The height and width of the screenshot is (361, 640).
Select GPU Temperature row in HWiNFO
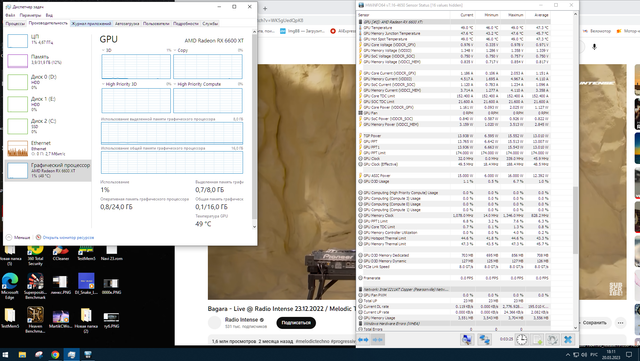(x=454, y=28)
